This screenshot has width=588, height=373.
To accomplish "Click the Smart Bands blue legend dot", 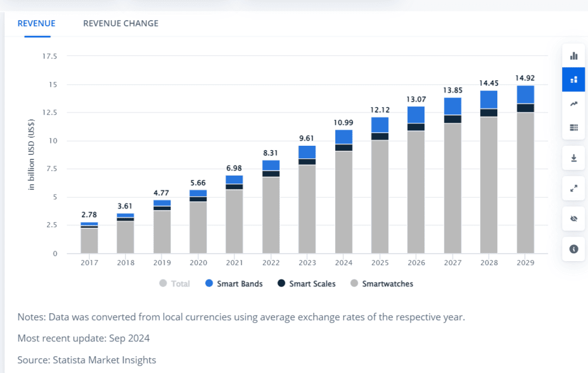I will [209, 283].
